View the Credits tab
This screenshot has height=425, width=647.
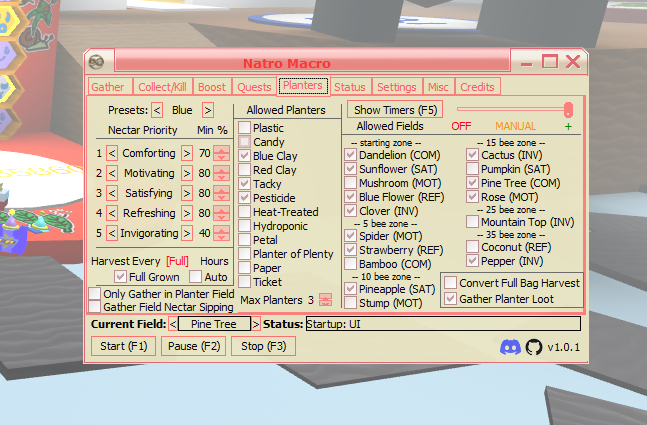pos(477,87)
